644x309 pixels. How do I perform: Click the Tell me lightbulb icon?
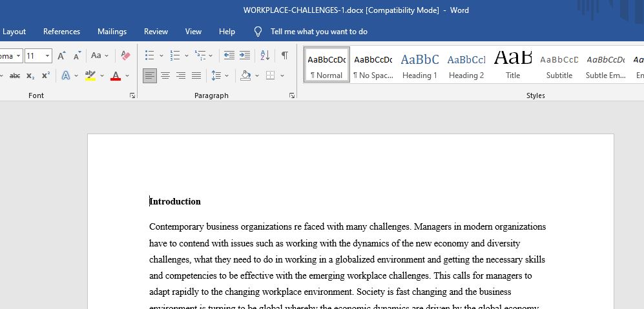[258, 32]
